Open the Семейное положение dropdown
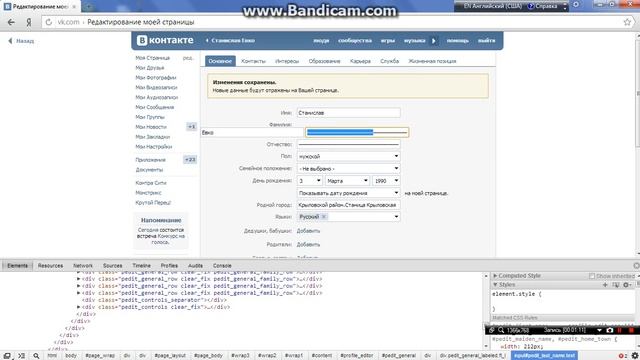Viewport: 640px width, 360px height. point(348,169)
